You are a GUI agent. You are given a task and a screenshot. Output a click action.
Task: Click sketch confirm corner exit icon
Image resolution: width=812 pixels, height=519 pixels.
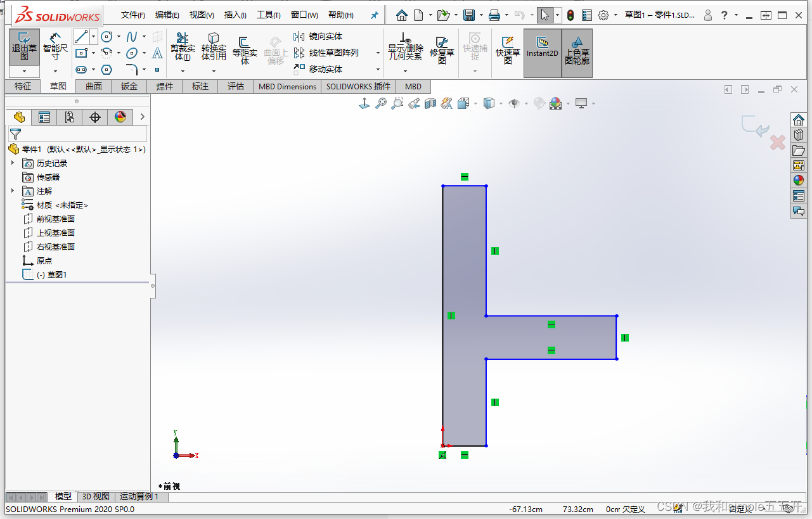click(756, 126)
